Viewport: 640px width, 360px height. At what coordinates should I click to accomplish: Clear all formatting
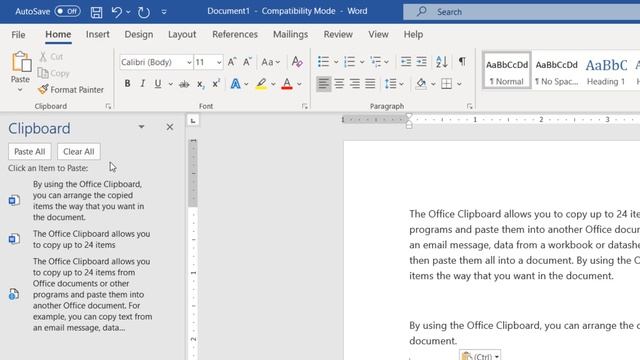tap(297, 62)
